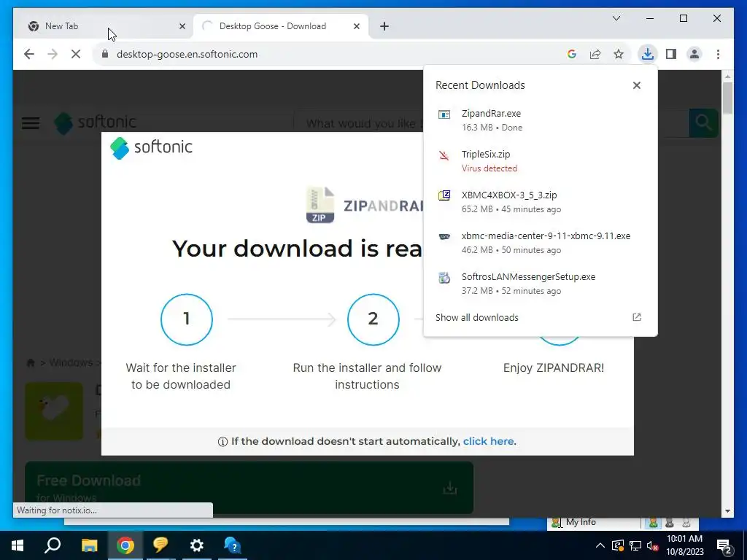The width and height of the screenshot is (747, 560).
Task: Open the Chrome side panel
Action: 671,54
